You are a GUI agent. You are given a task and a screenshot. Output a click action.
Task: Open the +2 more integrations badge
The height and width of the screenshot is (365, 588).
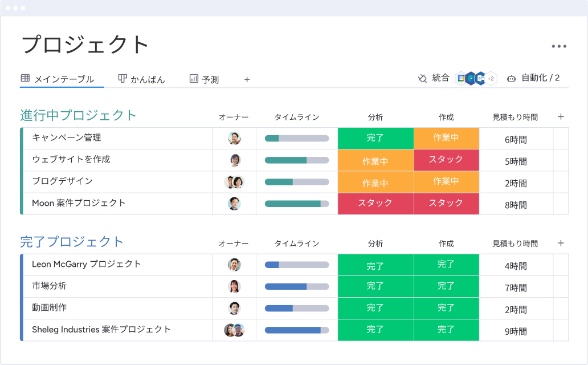point(491,79)
